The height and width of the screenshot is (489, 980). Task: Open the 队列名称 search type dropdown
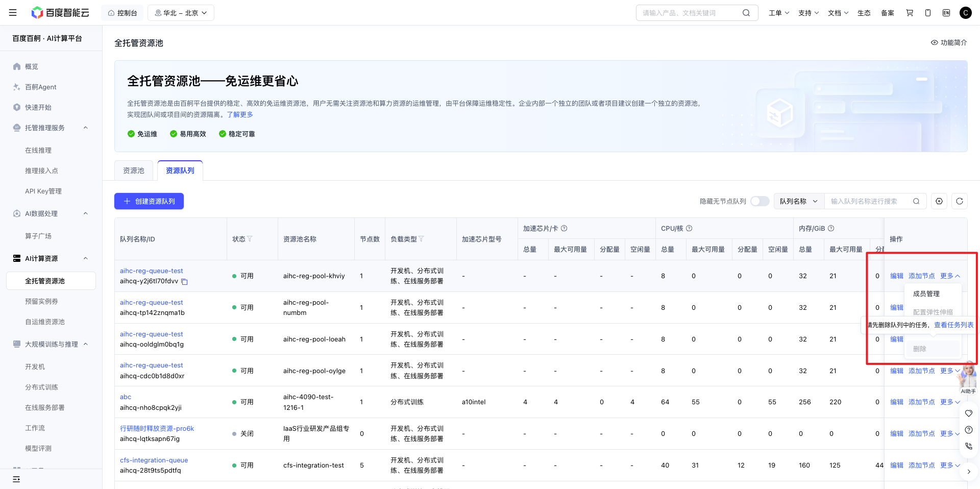click(x=799, y=201)
